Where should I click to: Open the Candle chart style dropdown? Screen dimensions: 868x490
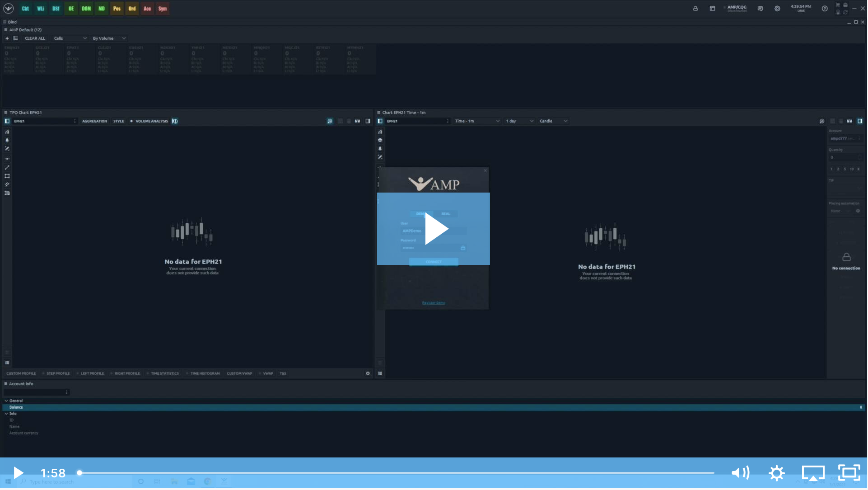[553, 121]
